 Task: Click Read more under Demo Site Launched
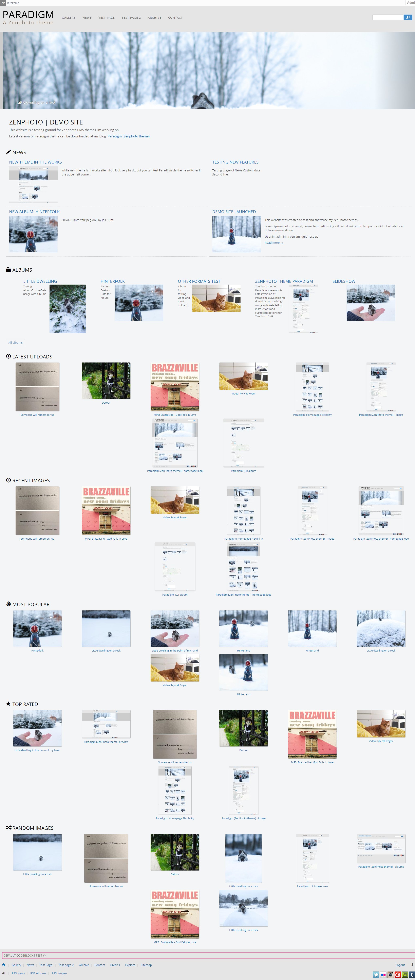[x=274, y=243]
